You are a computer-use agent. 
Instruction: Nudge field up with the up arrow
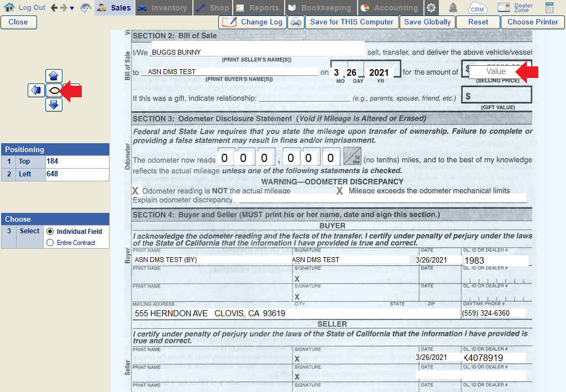54,76
